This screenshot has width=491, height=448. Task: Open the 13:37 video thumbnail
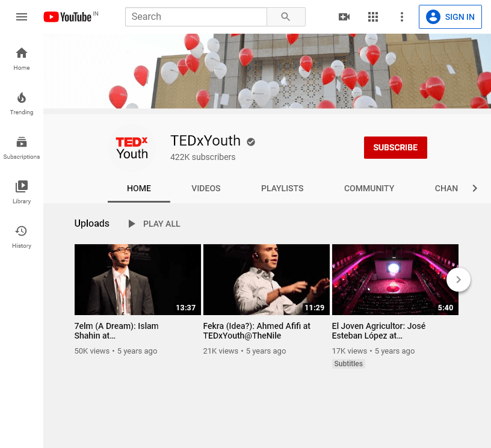[138, 280]
